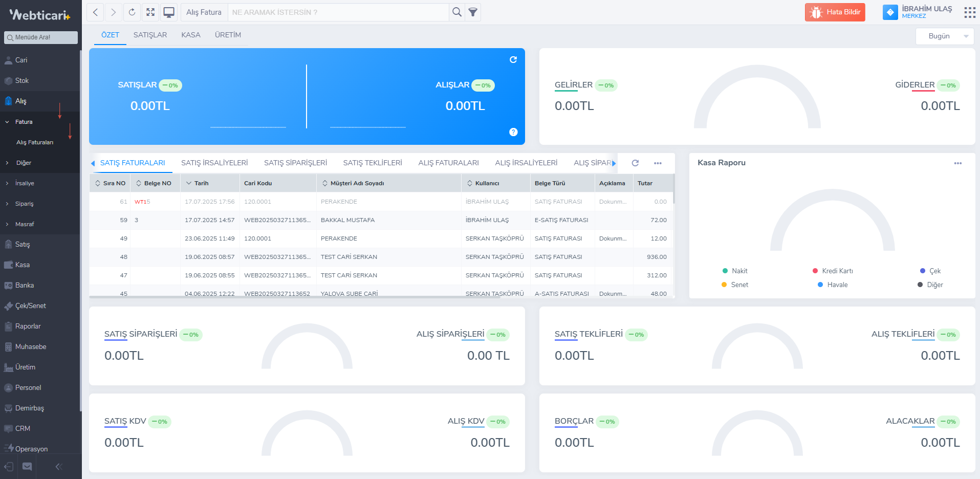Refresh the blue sales summary card
Viewport: 980px width, 479px height.
coord(513,60)
